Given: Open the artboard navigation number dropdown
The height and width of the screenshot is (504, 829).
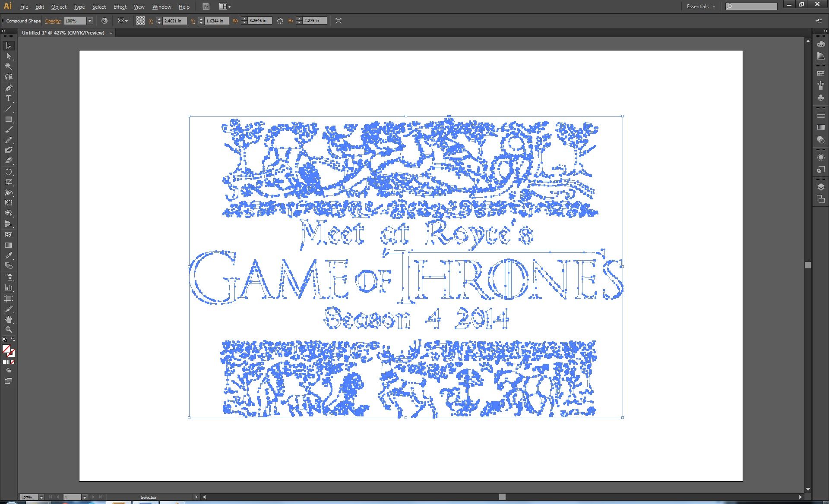Looking at the screenshot, I should click(85, 498).
